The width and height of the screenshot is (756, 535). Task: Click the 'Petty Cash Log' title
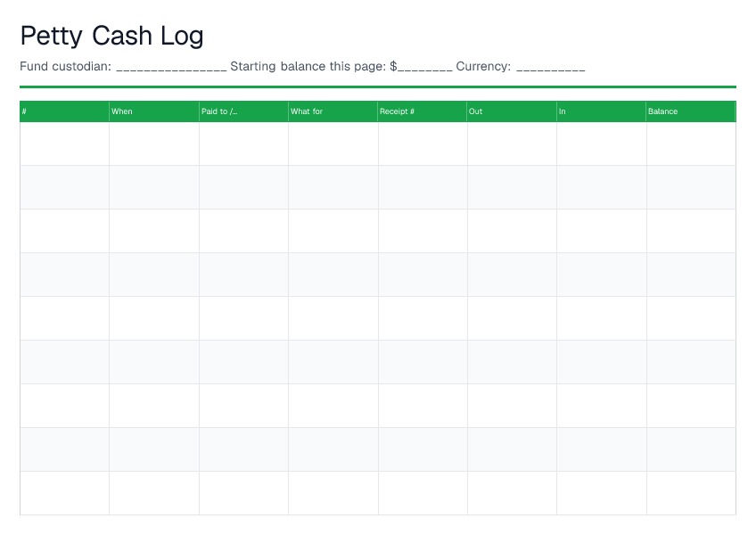(111, 37)
